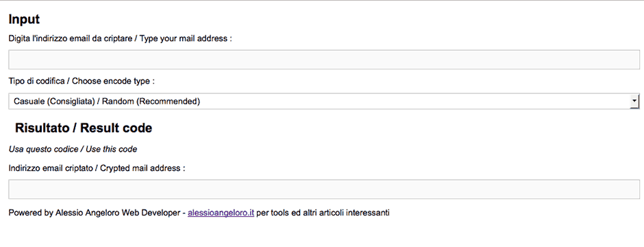Click the 'Indirizzo email criptato' label text
This screenshot has width=644, height=247.
pos(51,168)
